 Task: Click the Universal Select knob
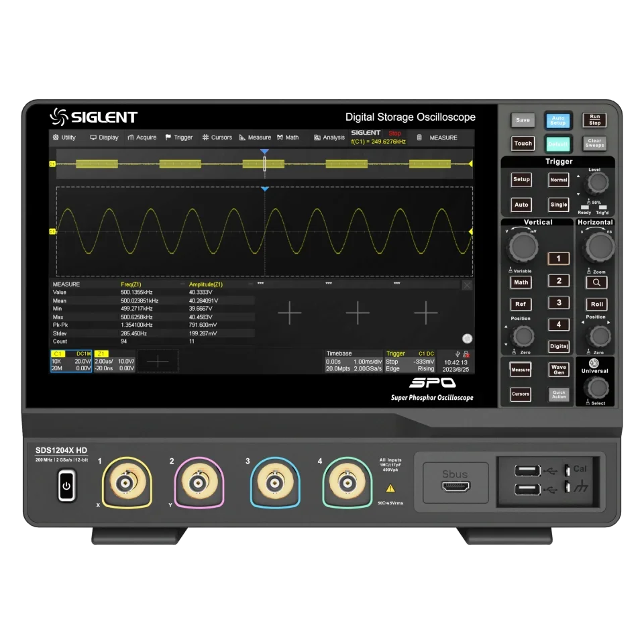click(x=596, y=388)
